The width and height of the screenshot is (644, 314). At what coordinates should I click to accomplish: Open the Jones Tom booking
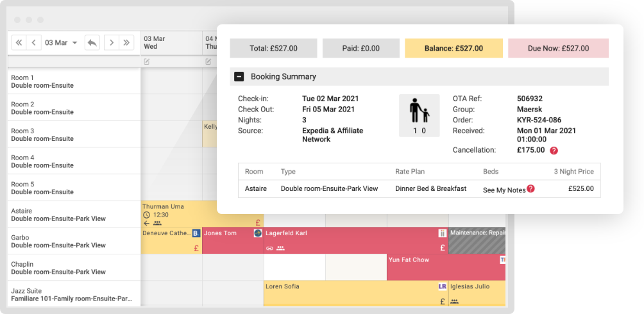point(233,240)
